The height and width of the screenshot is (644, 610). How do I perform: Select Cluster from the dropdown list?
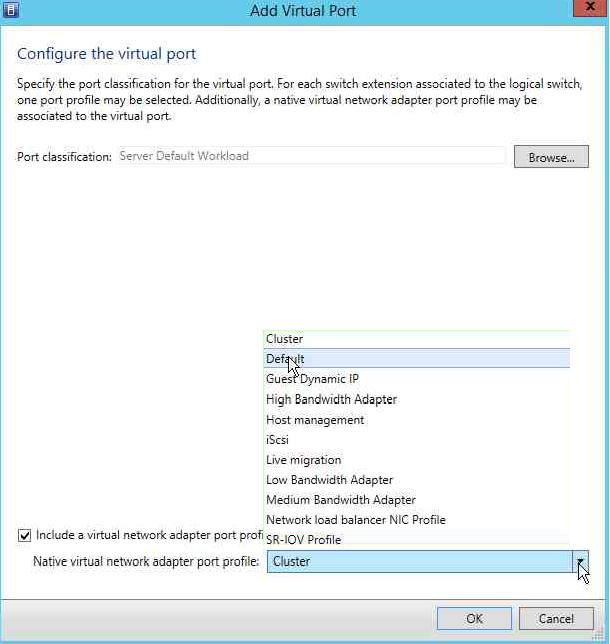click(417, 339)
